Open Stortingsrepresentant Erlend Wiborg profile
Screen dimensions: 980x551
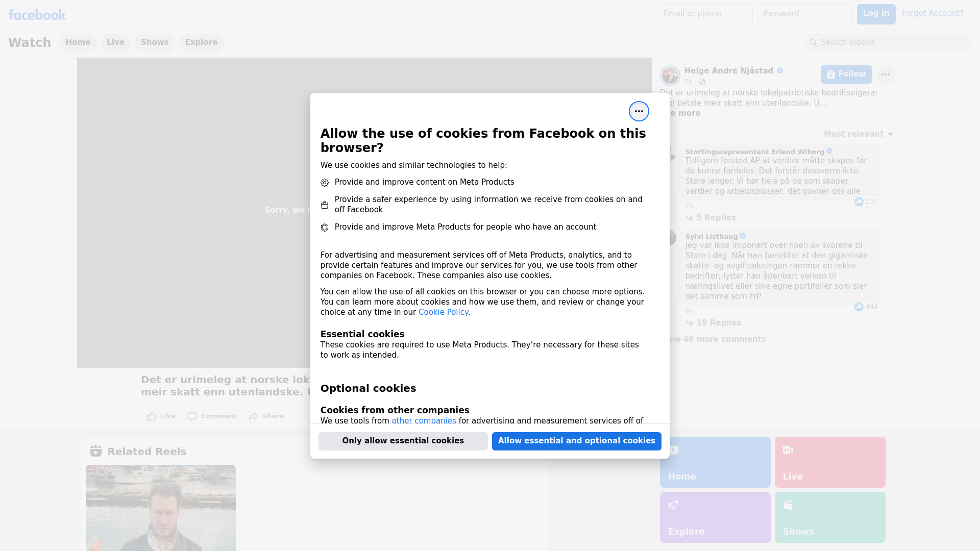(754, 152)
